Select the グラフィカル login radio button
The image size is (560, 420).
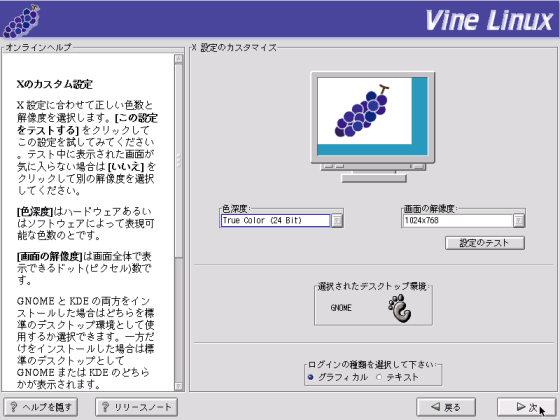310,377
